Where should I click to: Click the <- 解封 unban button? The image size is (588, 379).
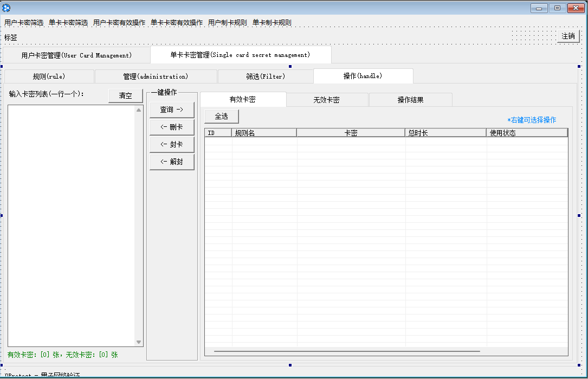(x=171, y=162)
